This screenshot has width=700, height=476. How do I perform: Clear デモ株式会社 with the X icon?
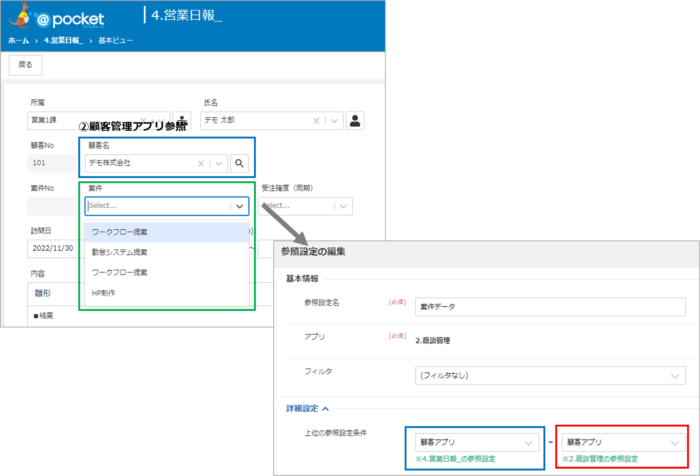(201, 163)
